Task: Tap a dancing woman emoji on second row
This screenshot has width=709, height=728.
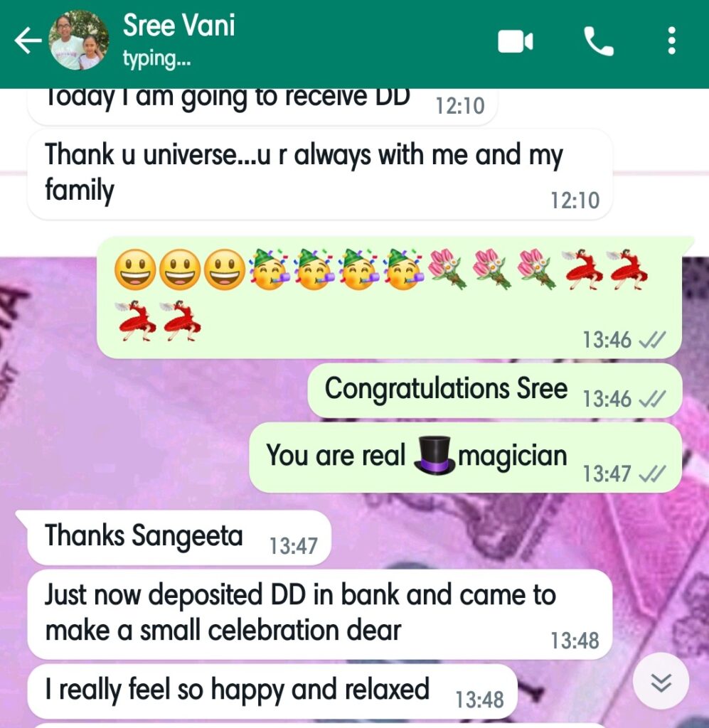Action: pyautogui.click(x=137, y=321)
